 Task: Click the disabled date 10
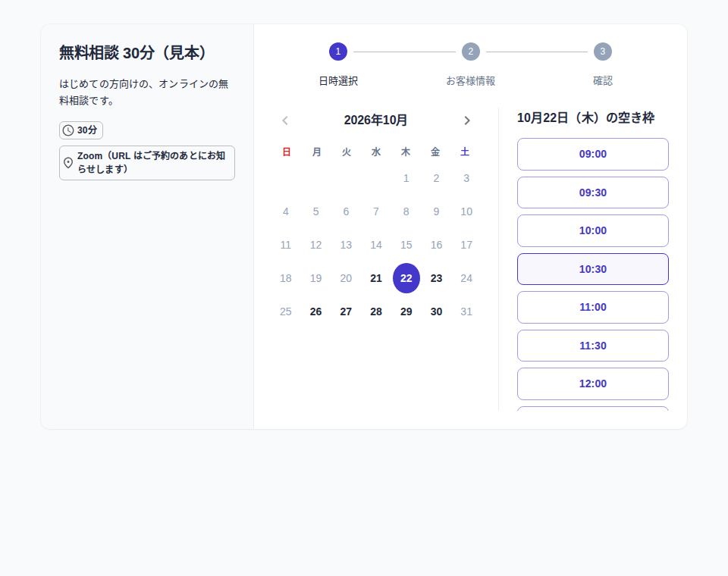(x=466, y=211)
